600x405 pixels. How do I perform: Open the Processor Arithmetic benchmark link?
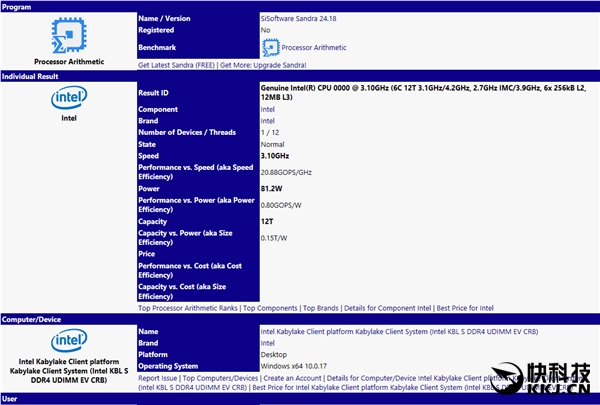pyautogui.click(x=314, y=47)
